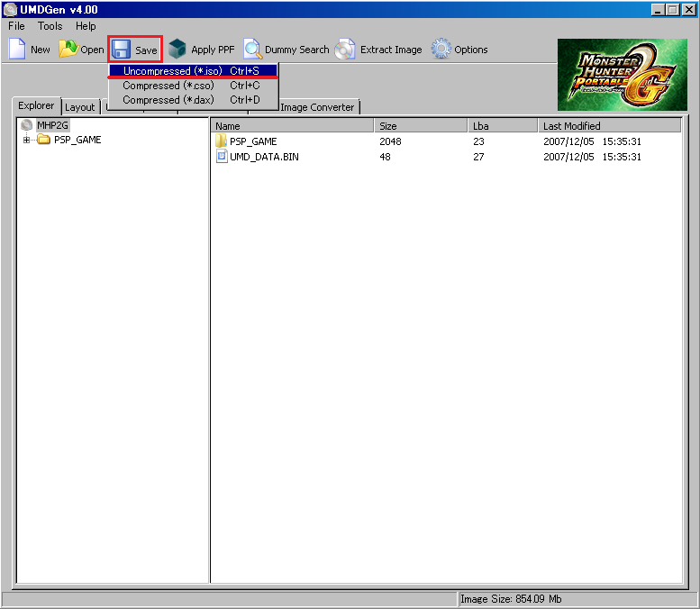Open the Tools menu
The image size is (700, 609).
coord(50,26)
